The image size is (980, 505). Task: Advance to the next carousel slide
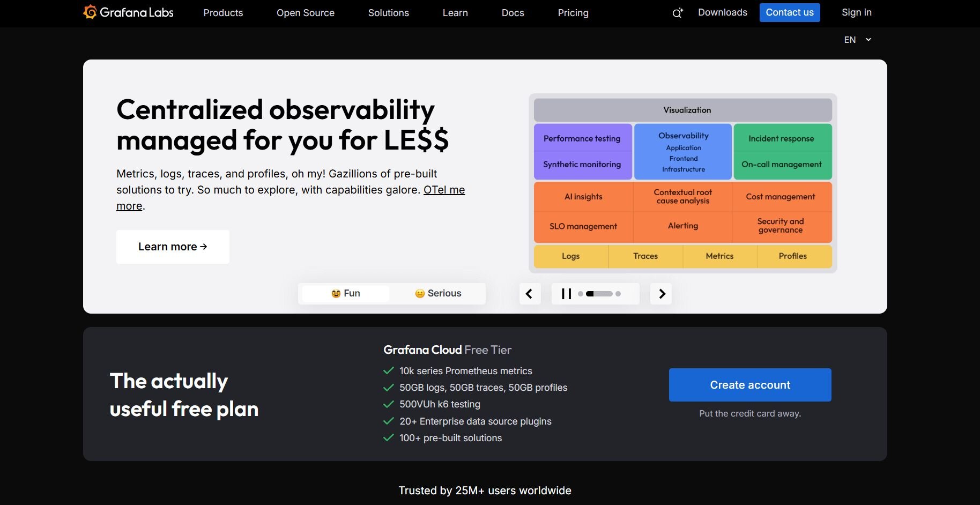pyautogui.click(x=662, y=294)
